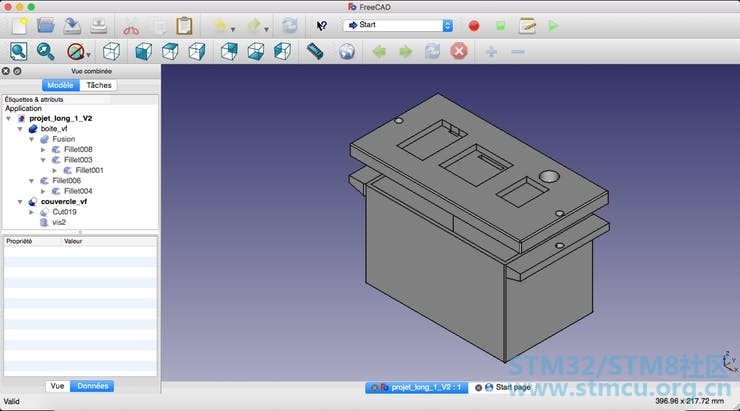Switch to the Modèle tab

pyautogui.click(x=60, y=85)
